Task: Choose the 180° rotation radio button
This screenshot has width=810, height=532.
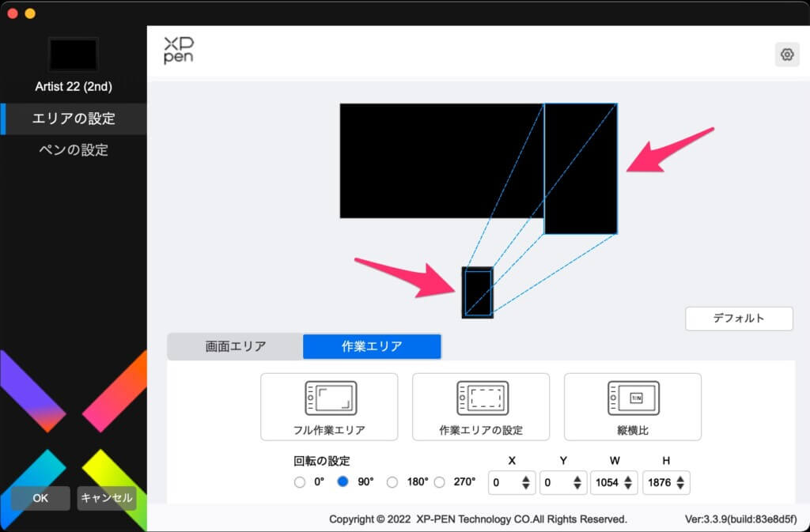Action: point(392,482)
